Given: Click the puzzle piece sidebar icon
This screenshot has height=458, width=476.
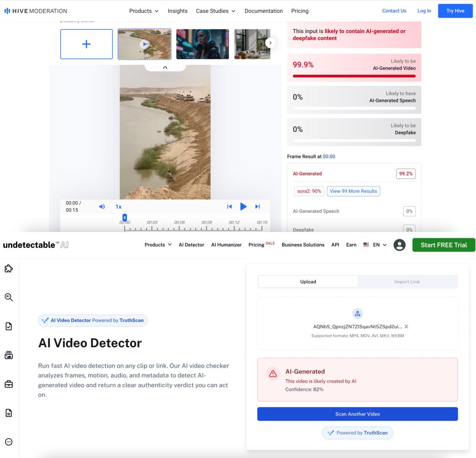Looking at the screenshot, I should [8, 268].
